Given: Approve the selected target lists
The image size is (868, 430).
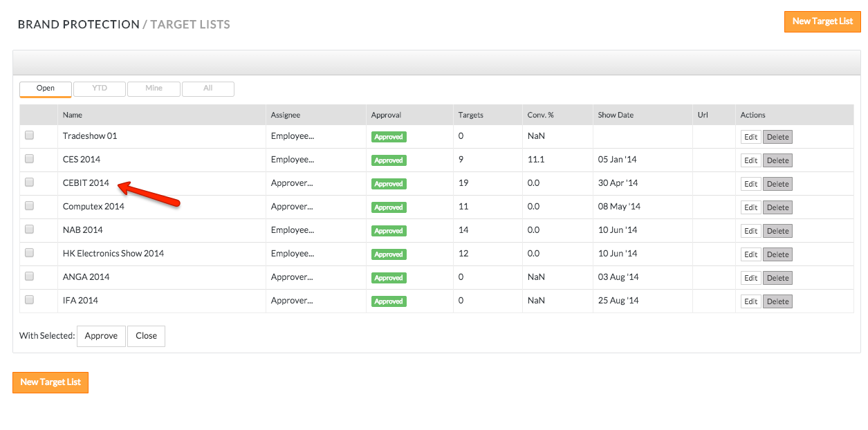Looking at the screenshot, I should 101,336.
